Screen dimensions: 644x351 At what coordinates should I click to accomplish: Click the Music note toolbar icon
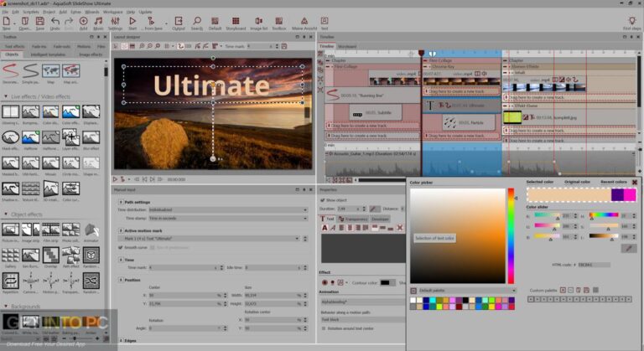point(99,21)
